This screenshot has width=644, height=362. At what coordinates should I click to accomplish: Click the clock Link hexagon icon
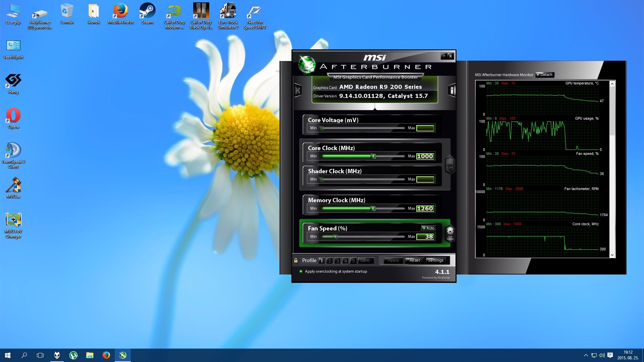point(450,165)
